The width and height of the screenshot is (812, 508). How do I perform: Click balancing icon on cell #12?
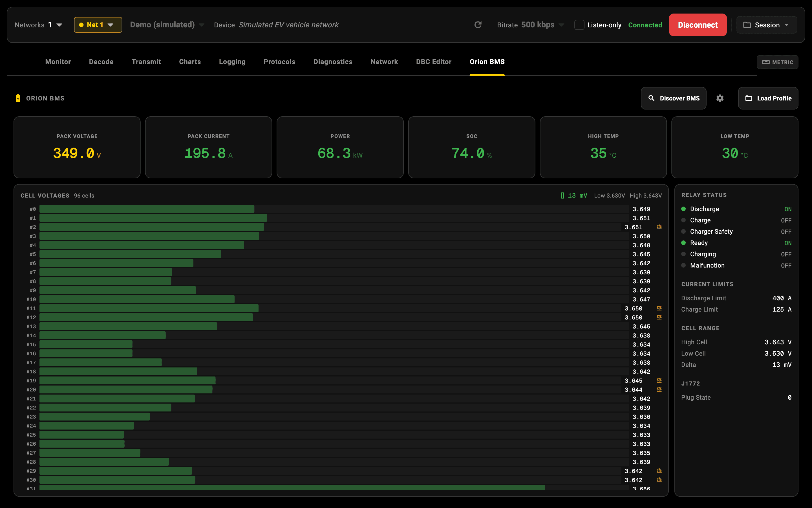tap(659, 317)
